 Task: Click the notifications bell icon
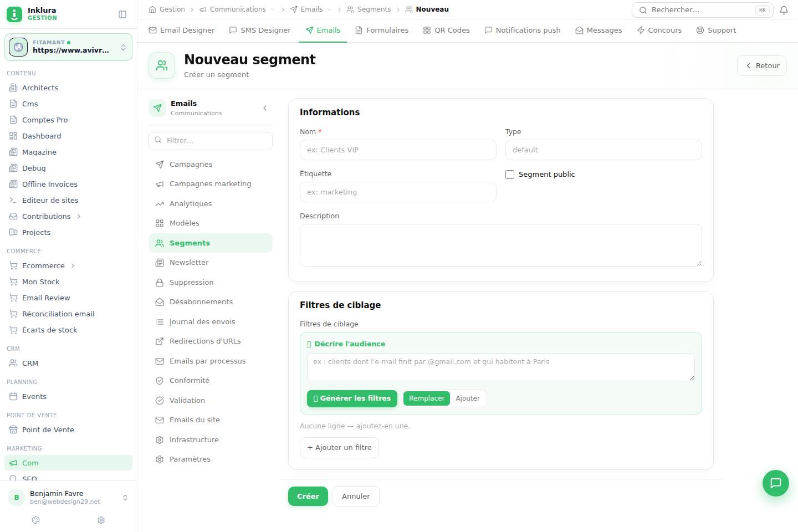784,10
